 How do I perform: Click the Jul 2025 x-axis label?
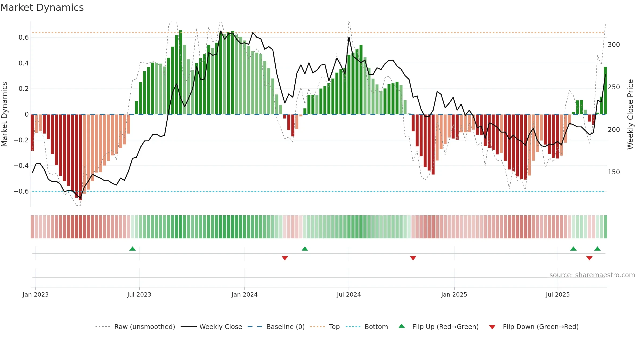point(558,294)
